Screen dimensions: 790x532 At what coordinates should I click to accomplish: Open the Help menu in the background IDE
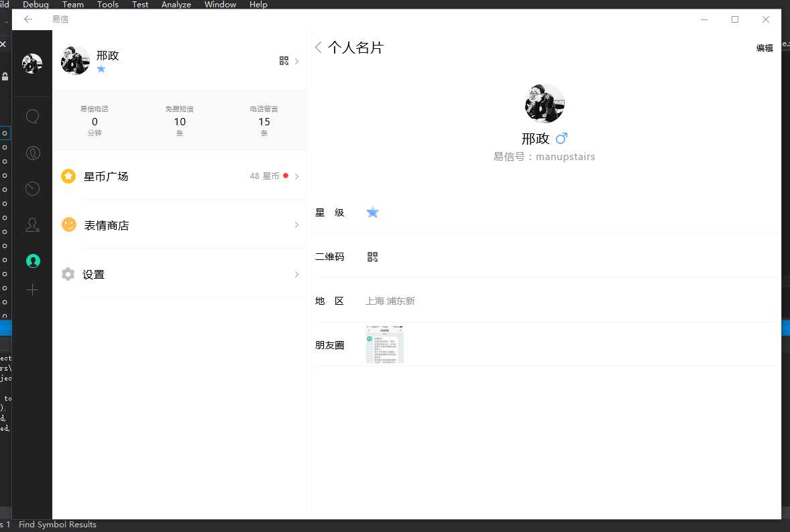coord(258,5)
